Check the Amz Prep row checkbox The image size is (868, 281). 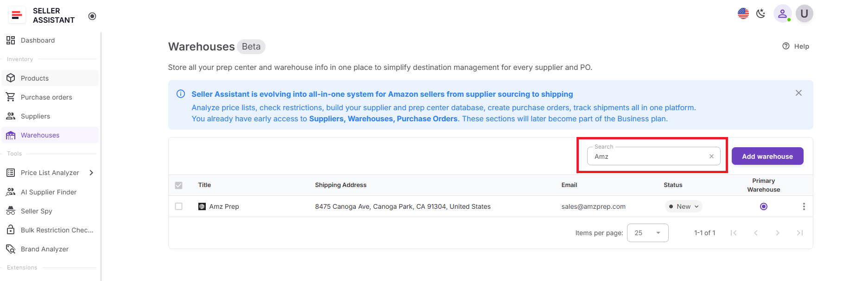click(x=178, y=206)
